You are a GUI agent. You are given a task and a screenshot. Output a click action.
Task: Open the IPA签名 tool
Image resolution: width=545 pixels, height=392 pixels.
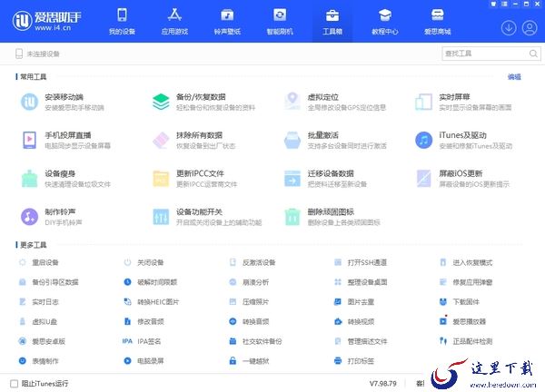pos(142,341)
